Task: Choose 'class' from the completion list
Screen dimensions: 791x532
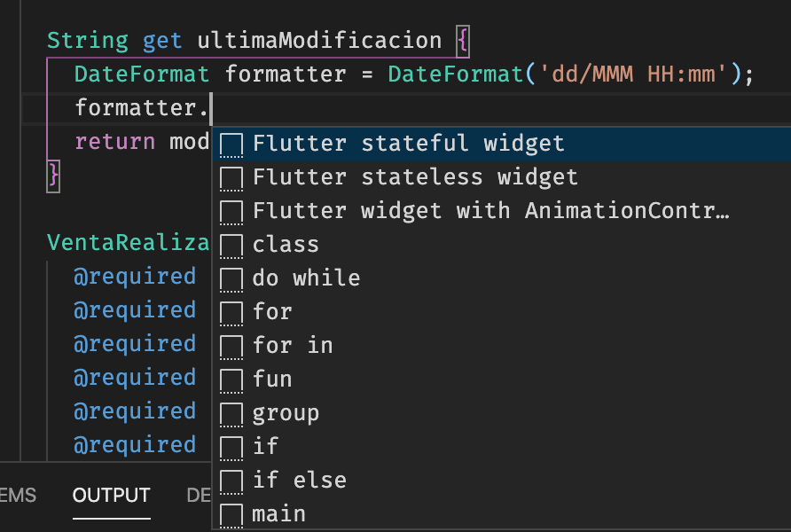Action: tap(282, 244)
